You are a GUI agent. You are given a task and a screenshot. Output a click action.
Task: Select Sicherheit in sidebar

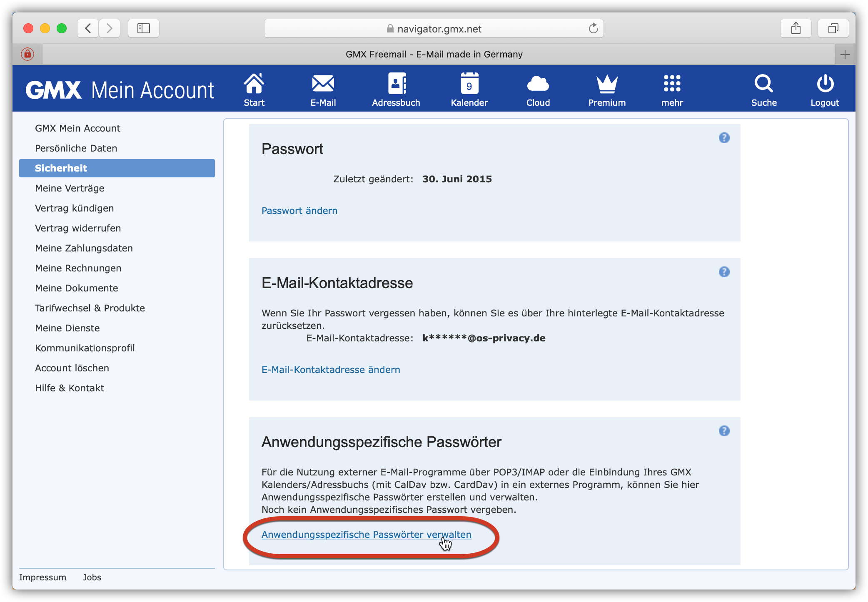117,168
